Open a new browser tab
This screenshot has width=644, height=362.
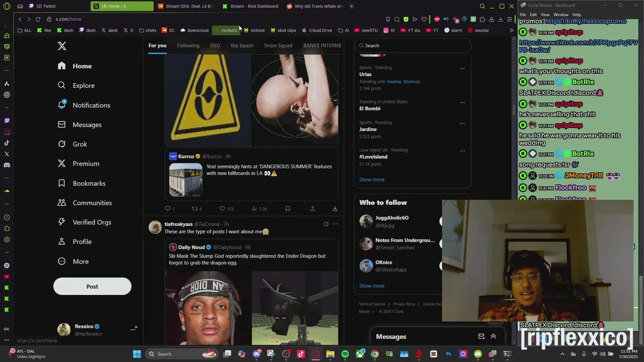point(351,6)
